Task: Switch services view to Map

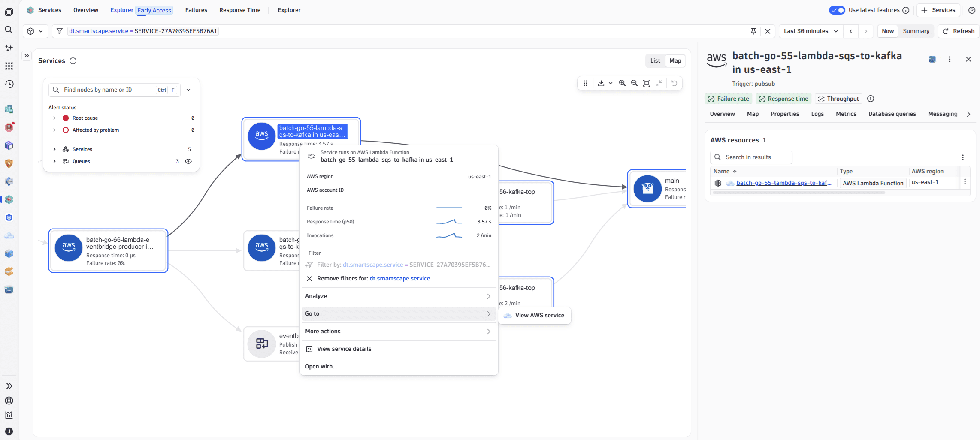Action: coord(675,61)
